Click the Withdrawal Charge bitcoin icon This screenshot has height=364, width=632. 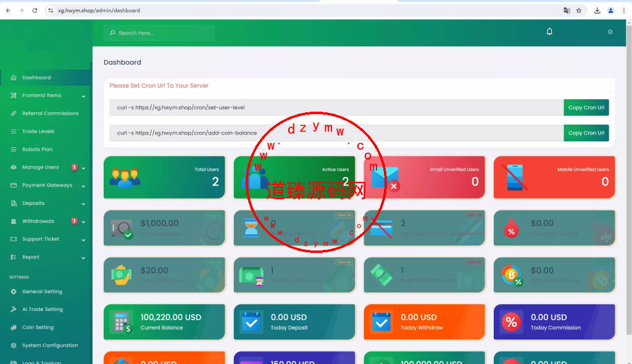click(x=512, y=276)
